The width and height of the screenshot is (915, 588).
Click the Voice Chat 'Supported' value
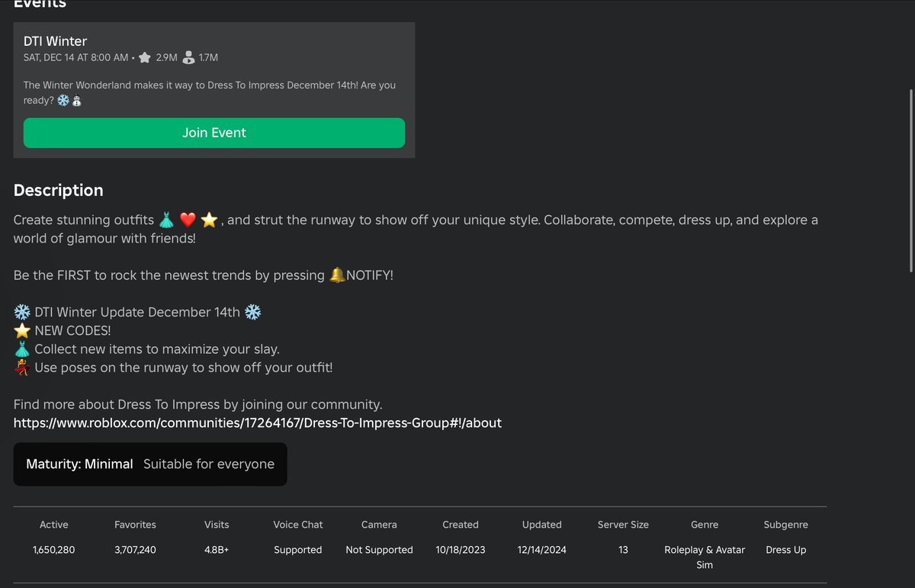[298, 550]
